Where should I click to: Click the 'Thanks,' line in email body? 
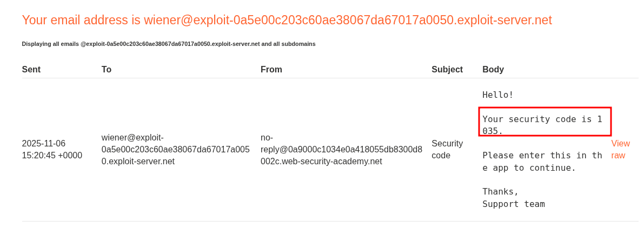coord(501,191)
